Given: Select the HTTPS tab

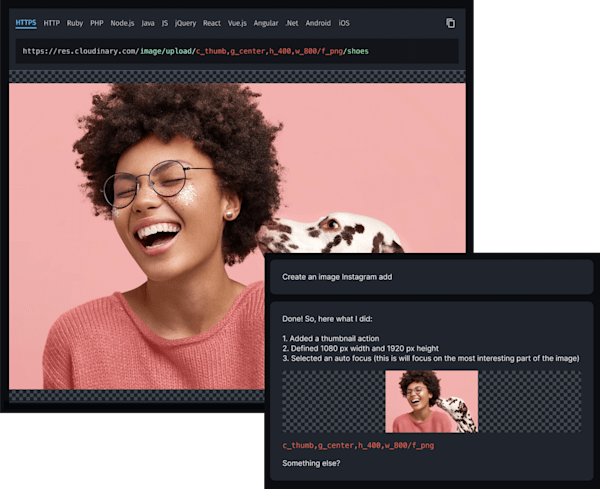Looking at the screenshot, I should [x=26, y=22].
